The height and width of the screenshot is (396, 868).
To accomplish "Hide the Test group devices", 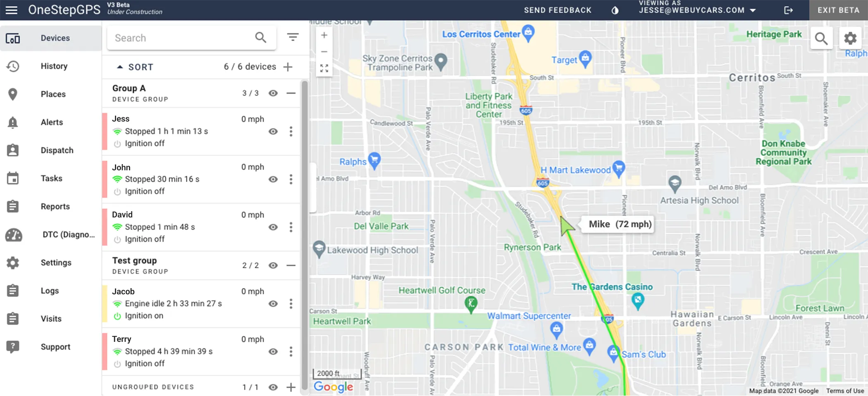I will click(x=273, y=265).
